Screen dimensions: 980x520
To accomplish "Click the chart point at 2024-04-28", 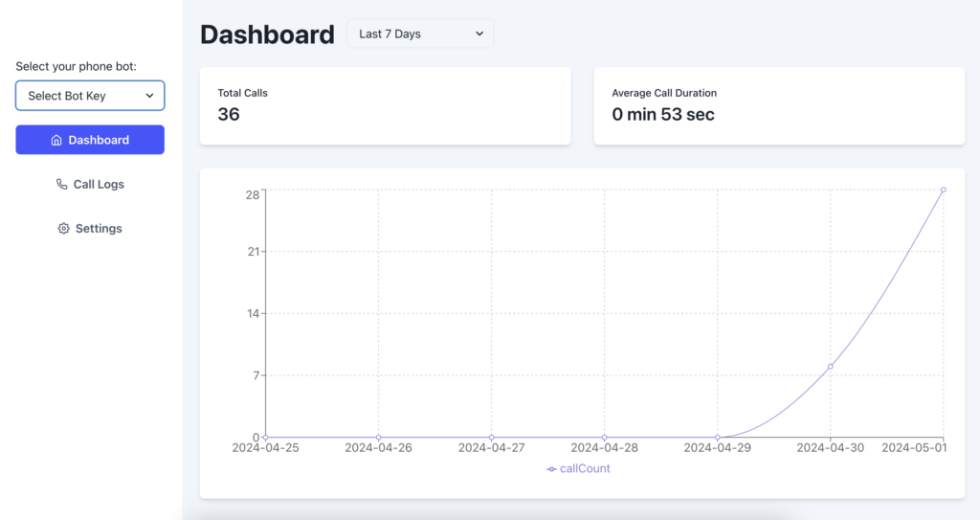I will point(604,437).
